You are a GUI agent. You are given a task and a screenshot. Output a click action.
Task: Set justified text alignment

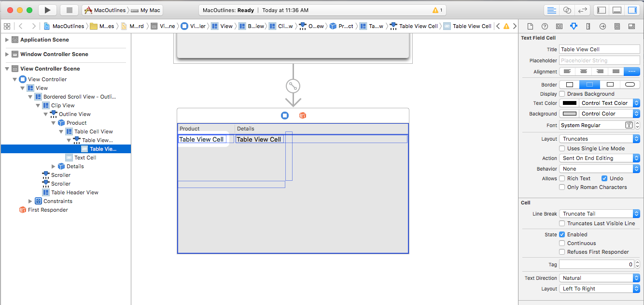point(616,72)
